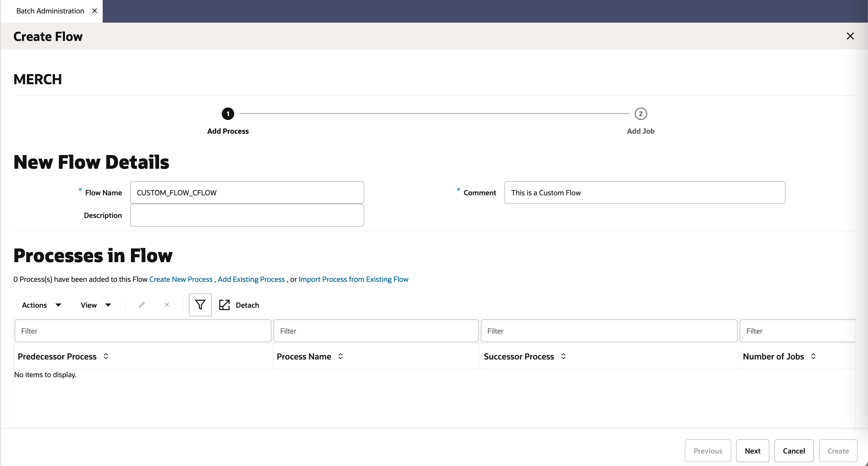868x466 pixels.
Task: Sort by Process Name column arrows
Action: coord(341,356)
